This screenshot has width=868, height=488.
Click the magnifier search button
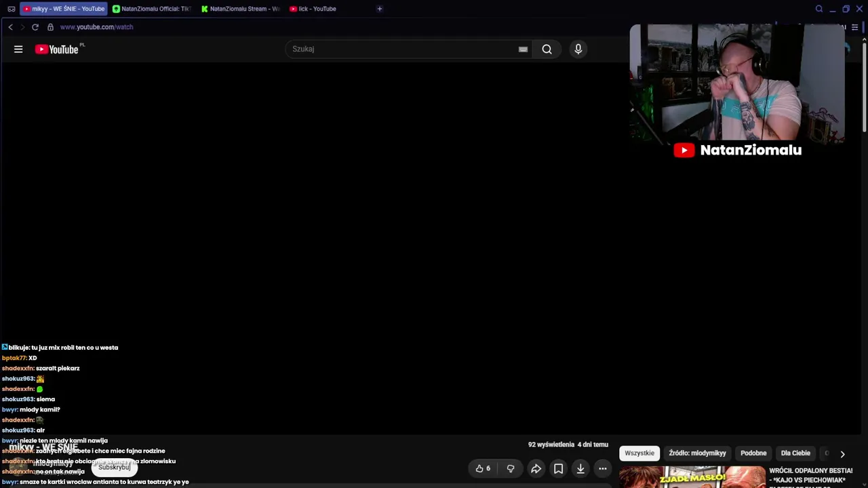pos(547,49)
